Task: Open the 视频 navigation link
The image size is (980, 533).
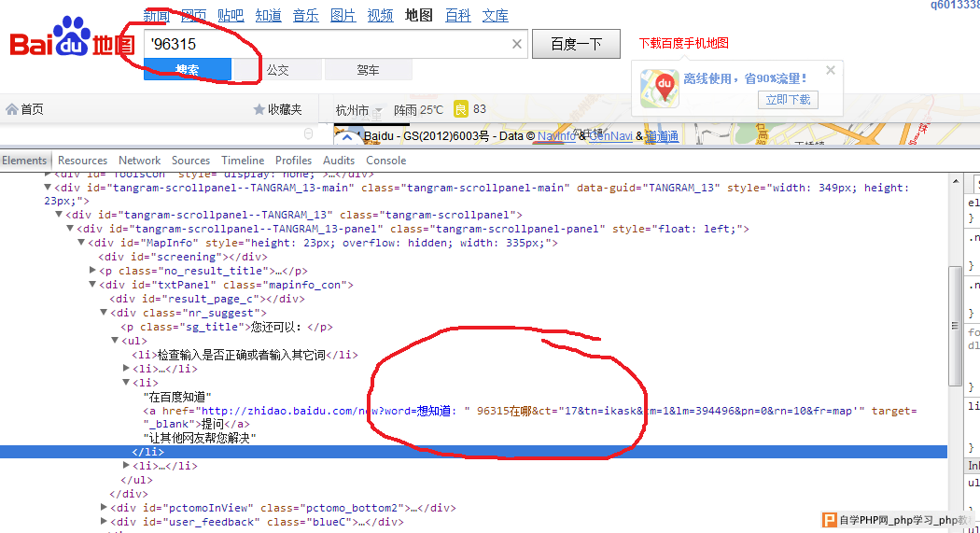Action: [x=380, y=15]
